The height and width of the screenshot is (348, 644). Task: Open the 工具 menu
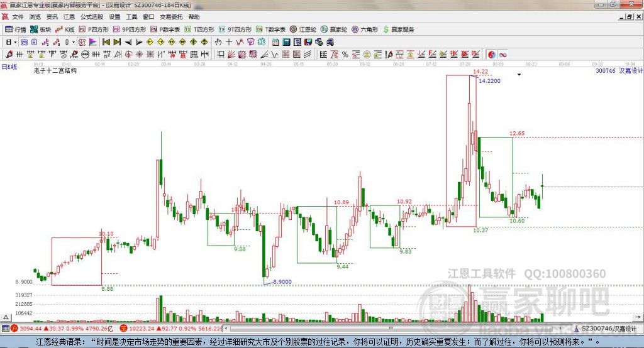[131, 17]
